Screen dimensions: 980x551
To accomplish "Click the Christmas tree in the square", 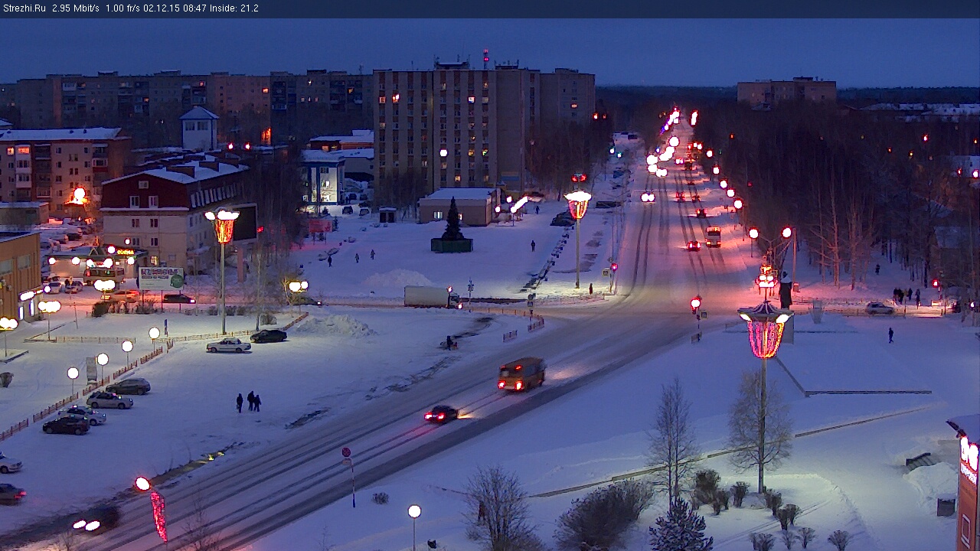I will (x=452, y=219).
